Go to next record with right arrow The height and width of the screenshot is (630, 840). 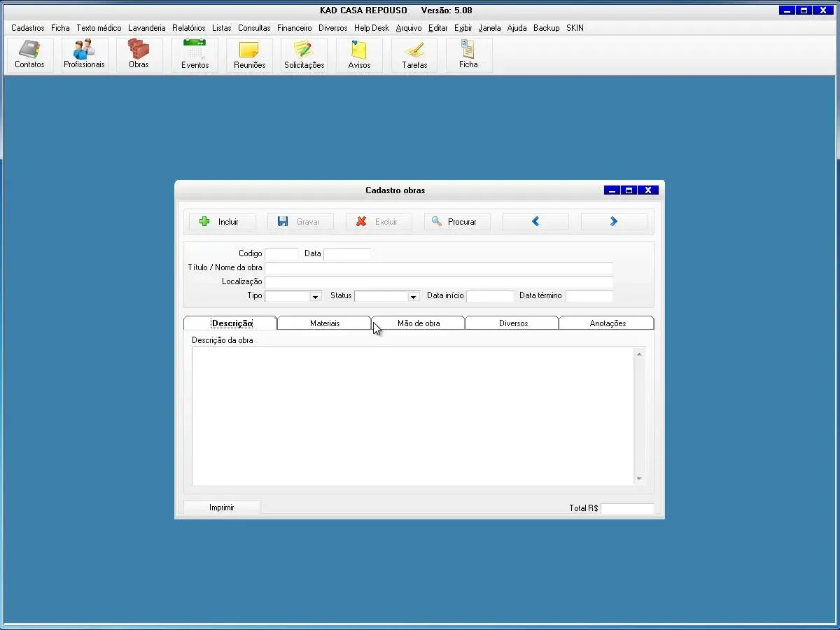614,222
